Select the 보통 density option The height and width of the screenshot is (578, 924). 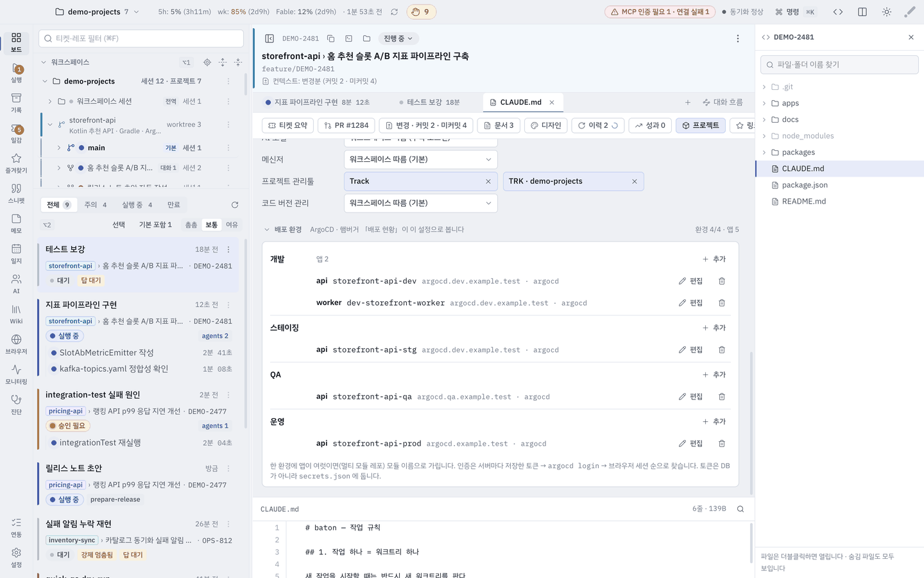(212, 225)
